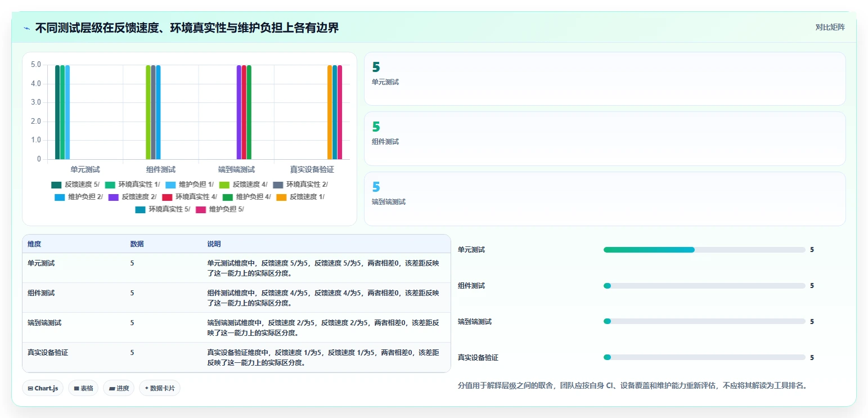Click the 单元测试 progress bar

click(x=704, y=250)
